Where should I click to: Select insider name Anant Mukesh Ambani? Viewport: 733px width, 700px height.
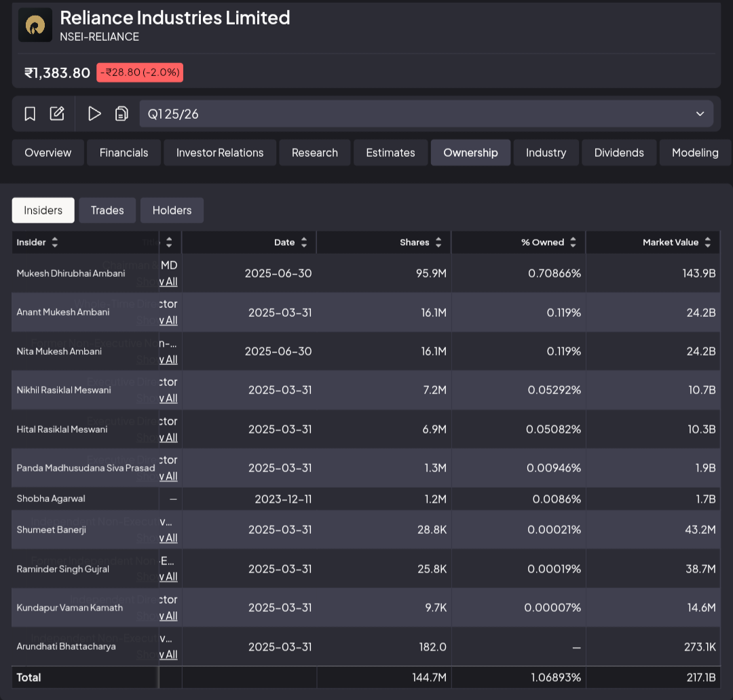[63, 312]
